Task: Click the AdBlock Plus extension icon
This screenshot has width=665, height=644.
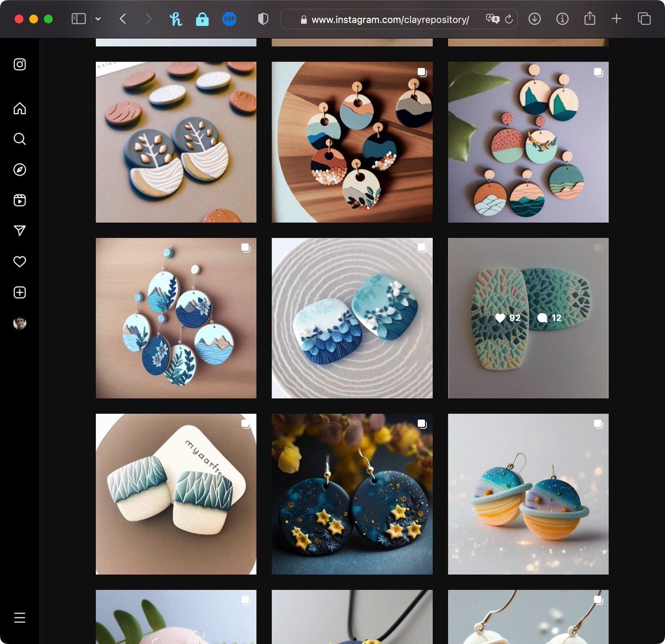Action: tap(229, 19)
